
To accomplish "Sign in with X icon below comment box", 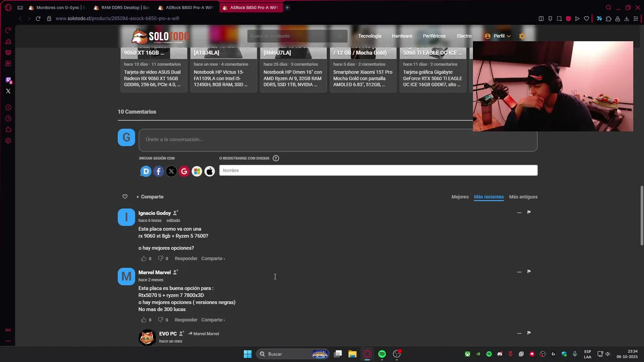I will point(171,171).
